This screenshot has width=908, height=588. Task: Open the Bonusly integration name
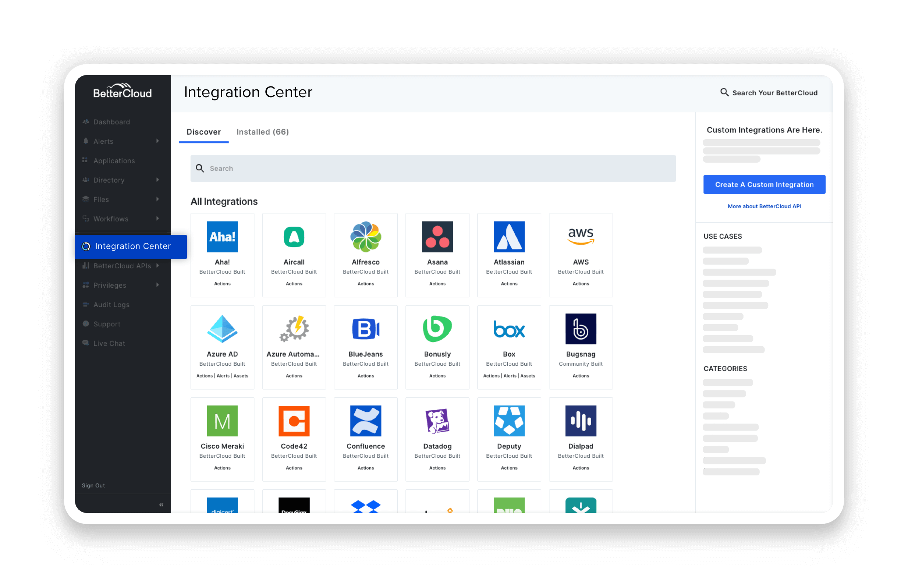point(437,354)
